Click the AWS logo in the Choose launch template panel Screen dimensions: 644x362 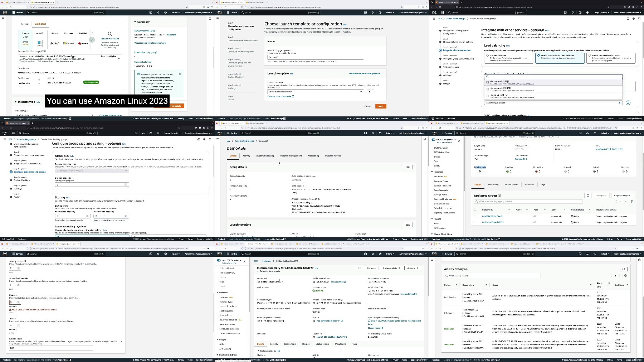219,13
